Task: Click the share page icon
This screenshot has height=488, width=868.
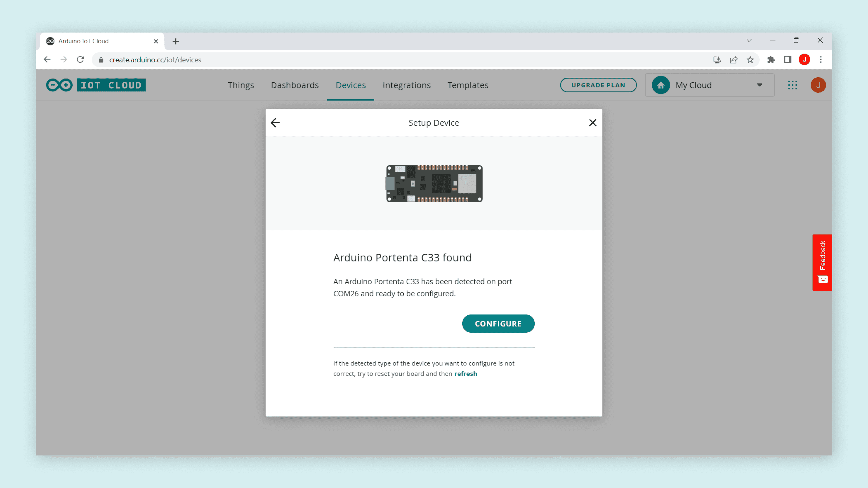Action: point(734,60)
